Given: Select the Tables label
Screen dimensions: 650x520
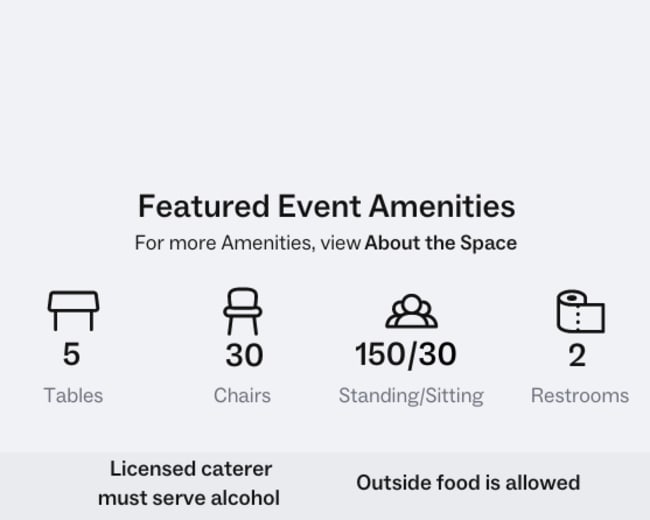Looking at the screenshot, I should [x=73, y=395].
